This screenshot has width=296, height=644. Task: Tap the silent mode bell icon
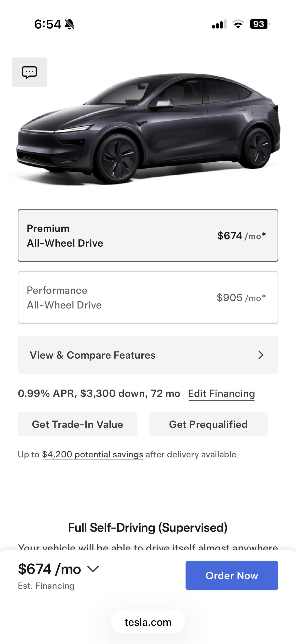pos(69,24)
